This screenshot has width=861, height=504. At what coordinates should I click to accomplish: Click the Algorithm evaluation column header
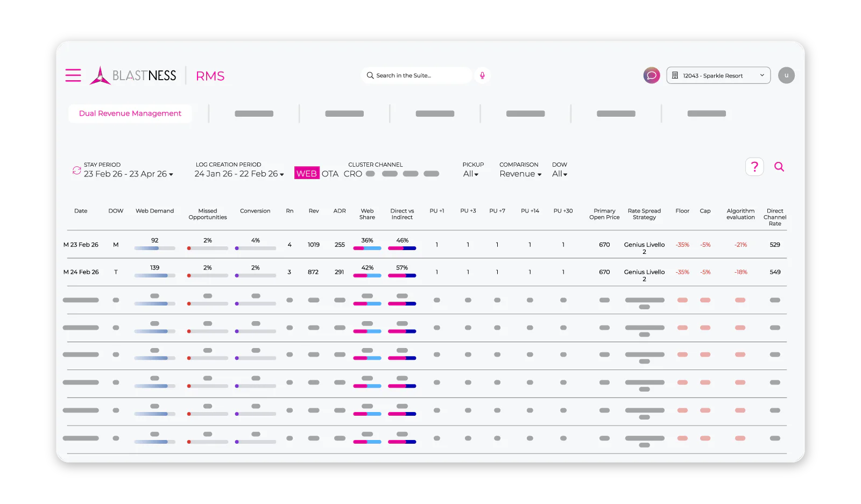click(x=740, y=214)
